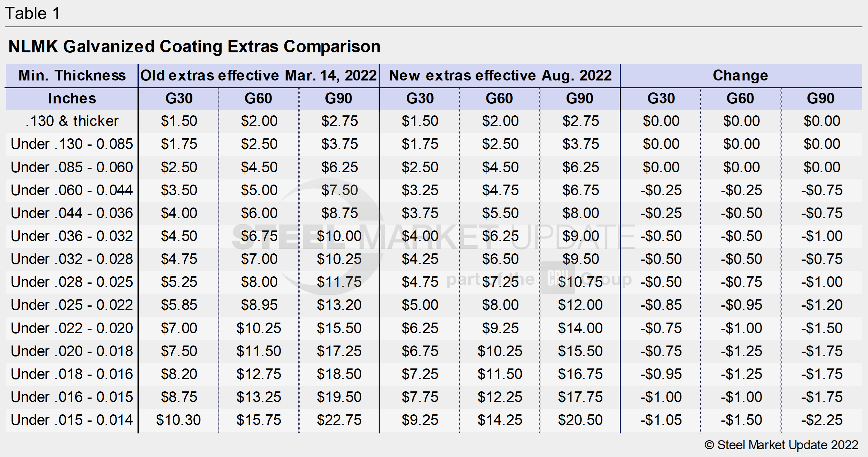
Task: Select the -$2.25 change cell
Action: click(x=822, y=420)
